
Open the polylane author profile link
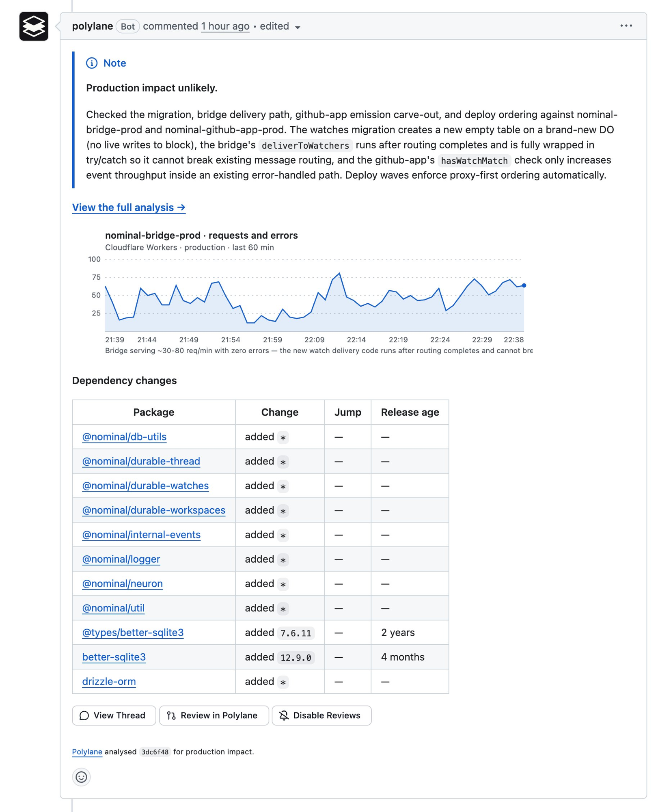[93, 26]
